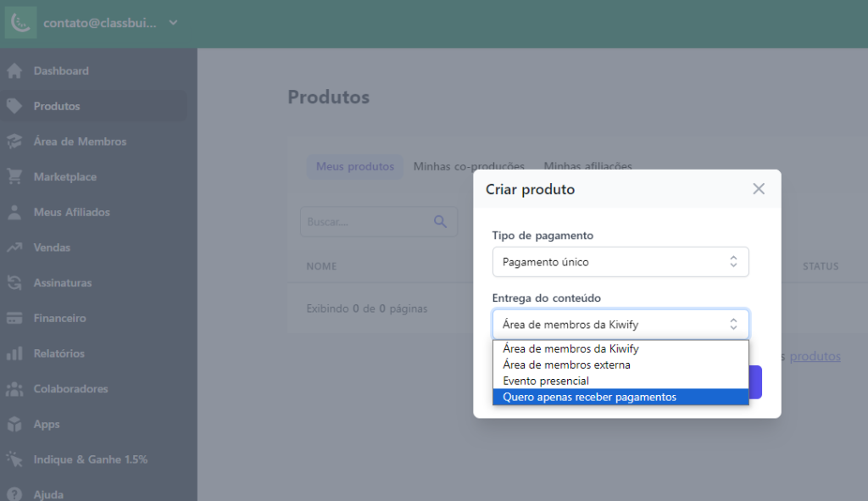Click the Vendas trending arrow icon

click(x=14, y=248)
